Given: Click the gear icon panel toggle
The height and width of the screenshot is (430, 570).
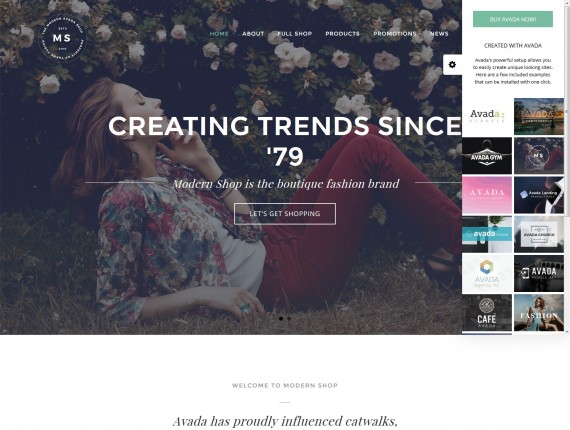Looking at the screenshot, I should [452, 65].
